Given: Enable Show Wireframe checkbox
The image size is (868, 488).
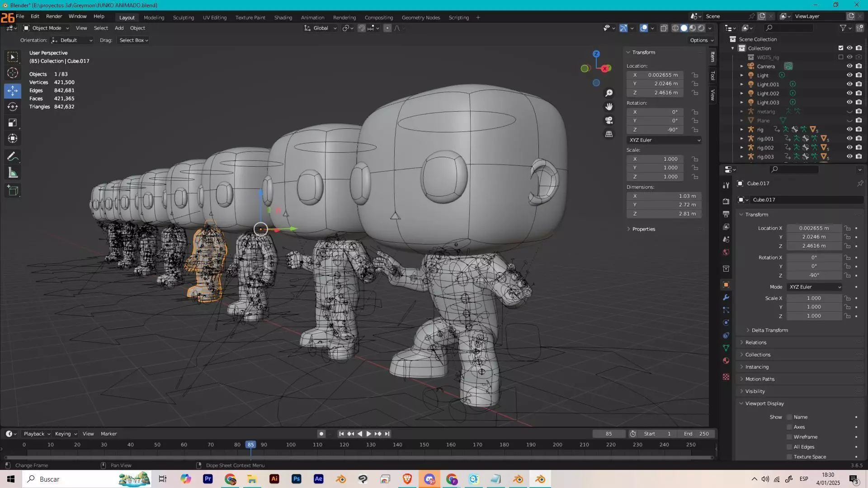Looking at the screenshot, I should tap(789, 437).
